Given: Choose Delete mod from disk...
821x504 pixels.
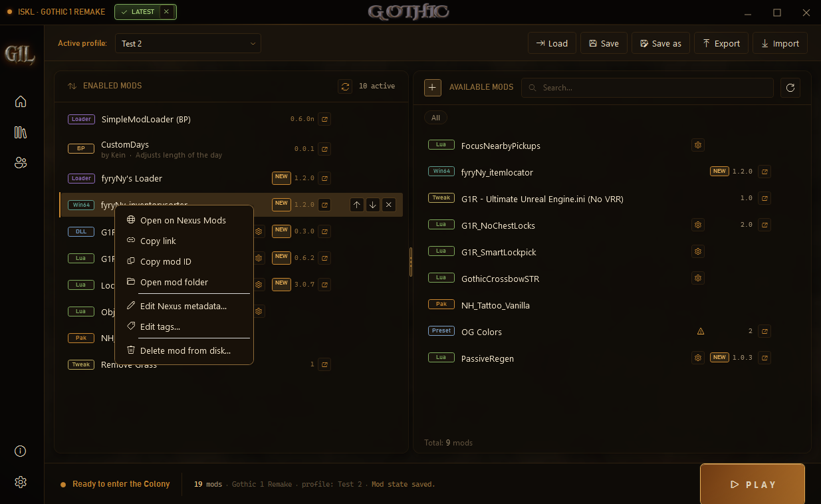Looking at the screenshot, I should [x=184, y=350].
